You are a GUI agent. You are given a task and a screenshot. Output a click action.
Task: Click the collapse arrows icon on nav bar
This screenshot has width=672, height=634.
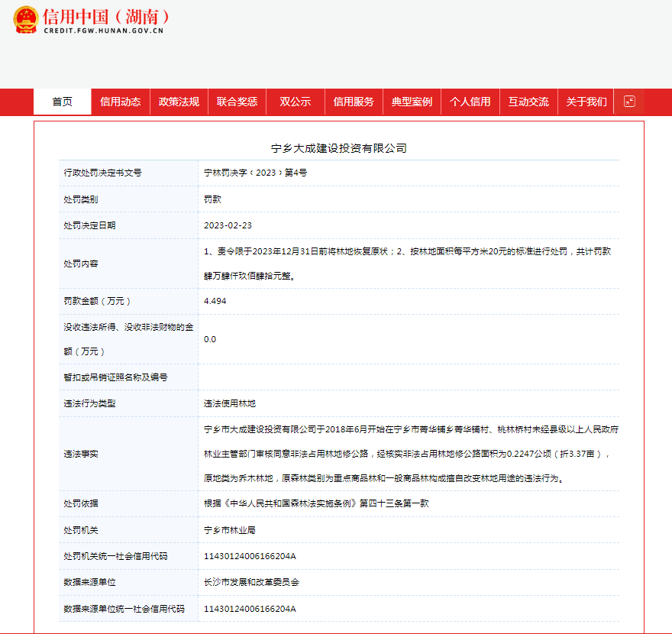tap(628, 101)
